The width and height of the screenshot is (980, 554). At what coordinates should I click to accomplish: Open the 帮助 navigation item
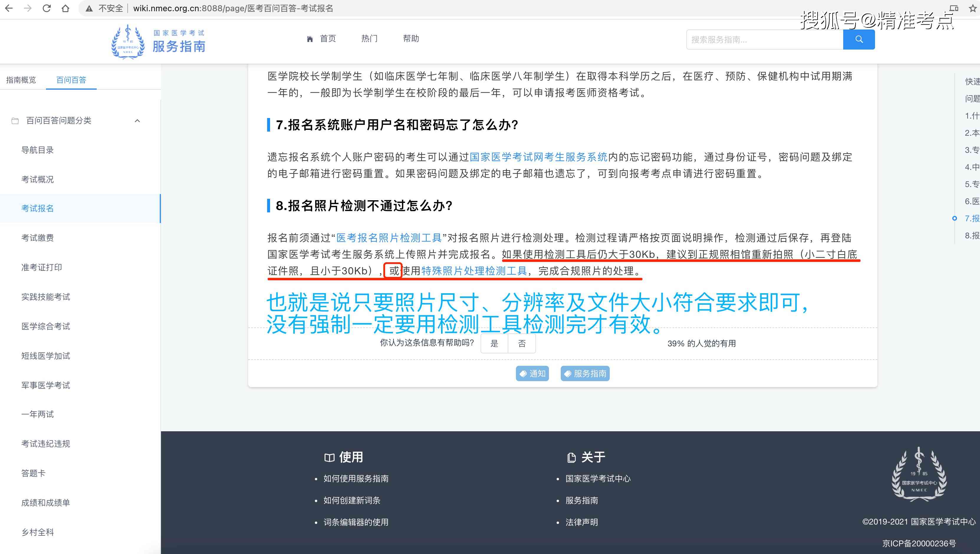coord(411,38)
